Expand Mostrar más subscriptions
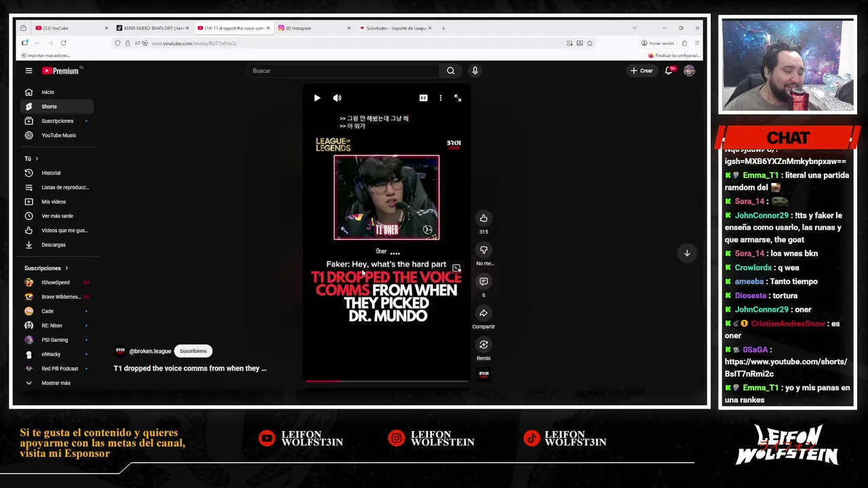868x488 pixels. pos(57,383)
